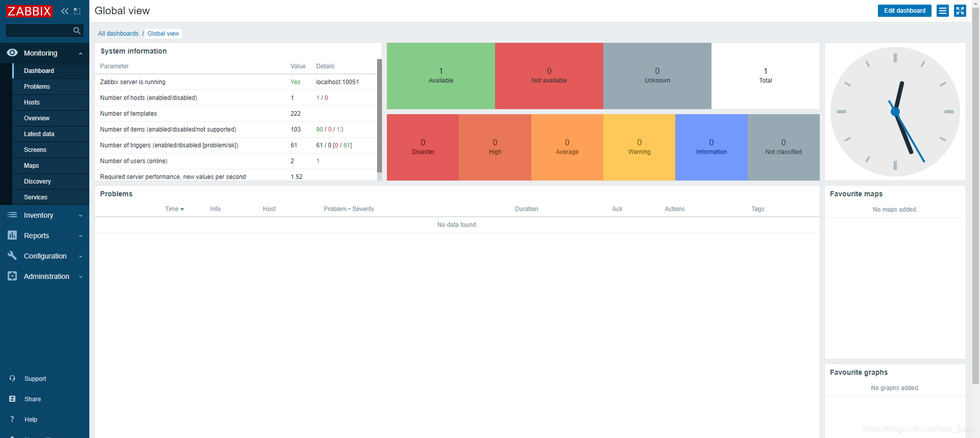The height and width of the screenshot is (438, 980).
Task: Sort problems by Time column
Action: [x=175, y=209]
